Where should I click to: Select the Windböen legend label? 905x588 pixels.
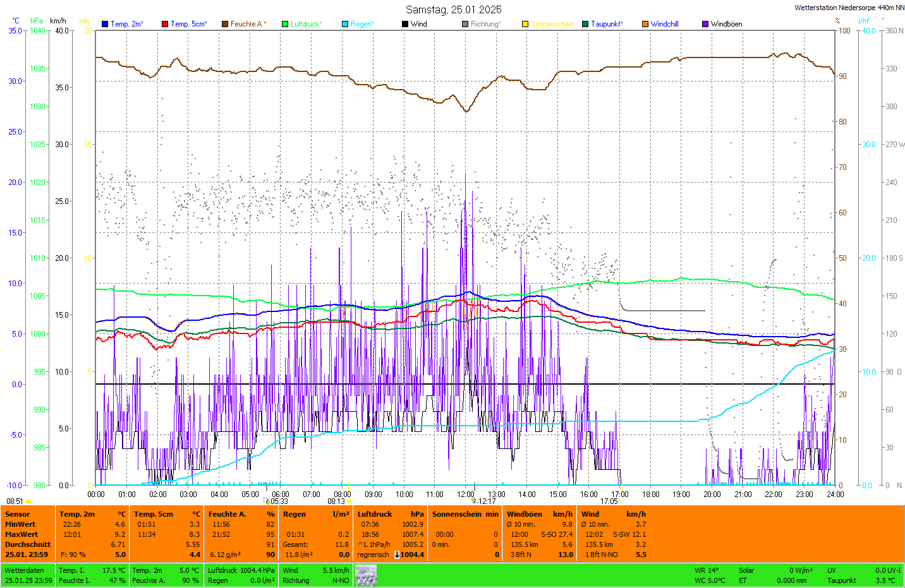(726, 24)
